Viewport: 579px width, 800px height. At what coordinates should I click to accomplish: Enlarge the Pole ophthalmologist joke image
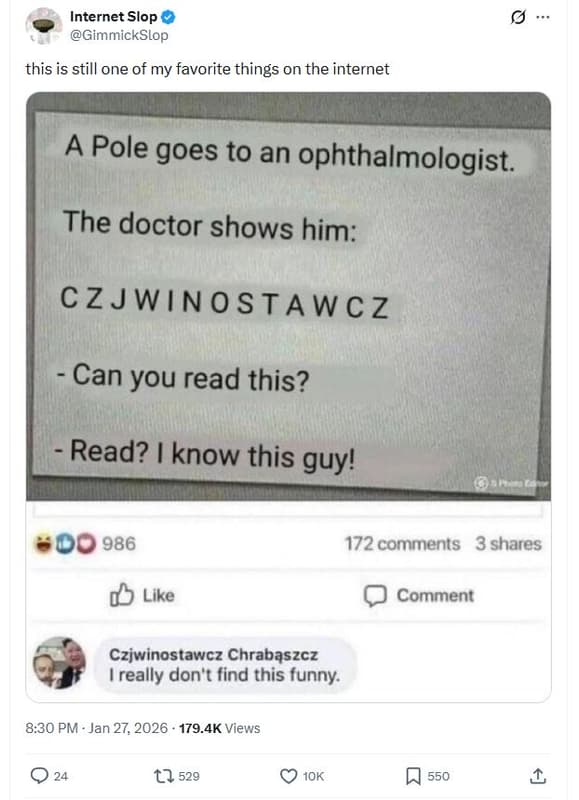point(288,296)
